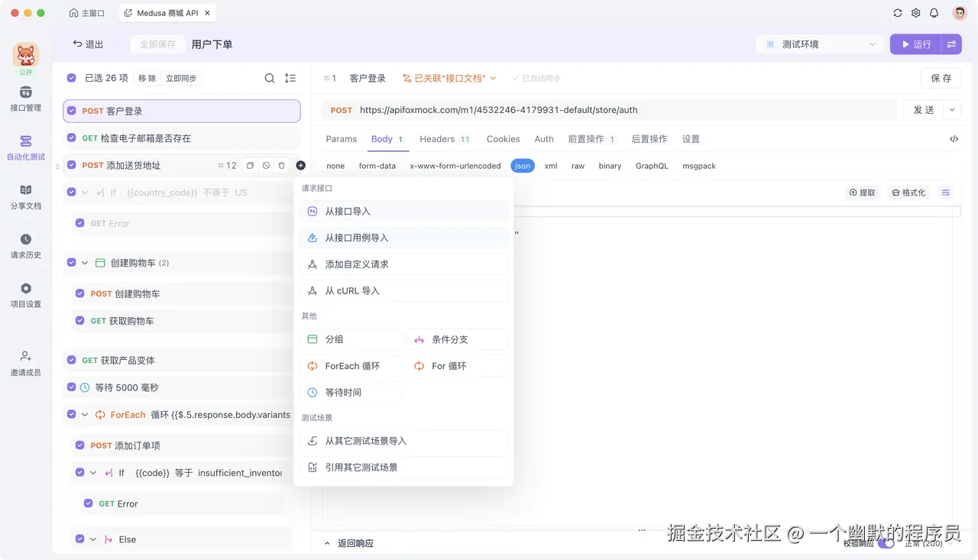Open the notification bell in the title bar
Screen dimensions: 978x560
click(x=933, y=13)
